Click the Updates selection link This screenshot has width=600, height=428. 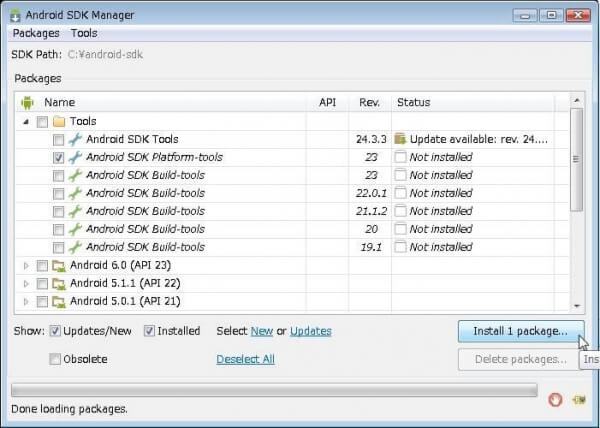pos(311,331)
